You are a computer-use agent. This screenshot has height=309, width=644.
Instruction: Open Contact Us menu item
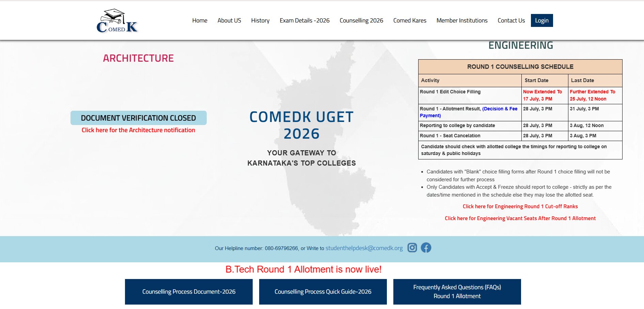point(511,20)
